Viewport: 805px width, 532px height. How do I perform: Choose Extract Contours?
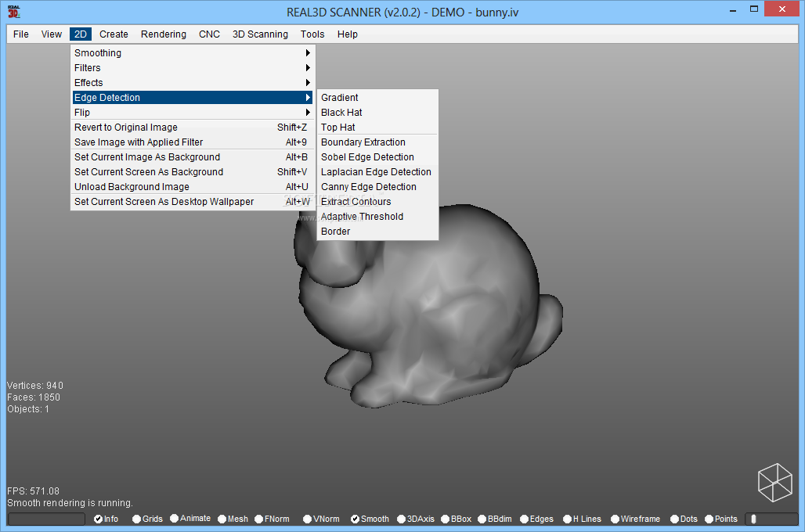click(x=377, y=202)
